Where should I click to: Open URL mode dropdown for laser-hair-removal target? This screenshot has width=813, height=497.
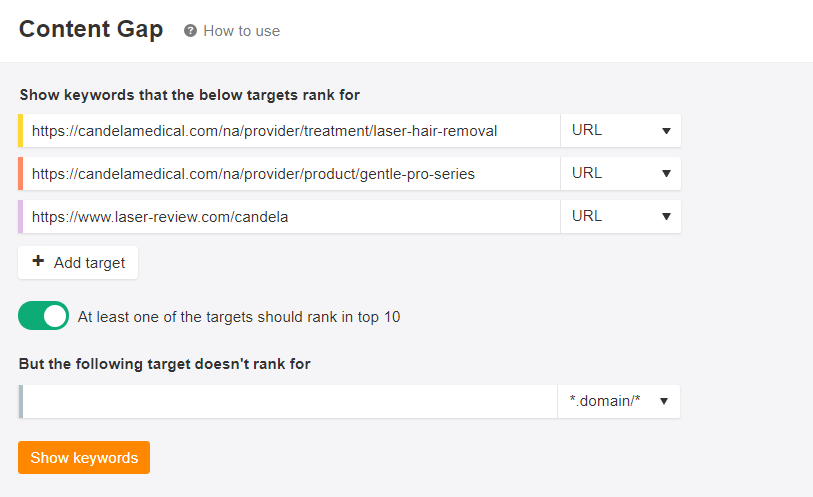[620, 130]
